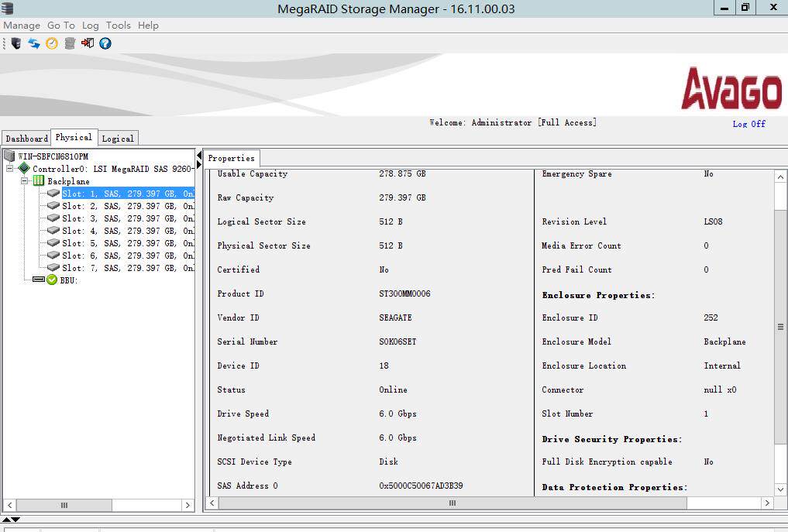Image resolution: width=788 pixels, height=532 pixels.
Task: Select the Properties tab
Action: (x=231, y=158)
